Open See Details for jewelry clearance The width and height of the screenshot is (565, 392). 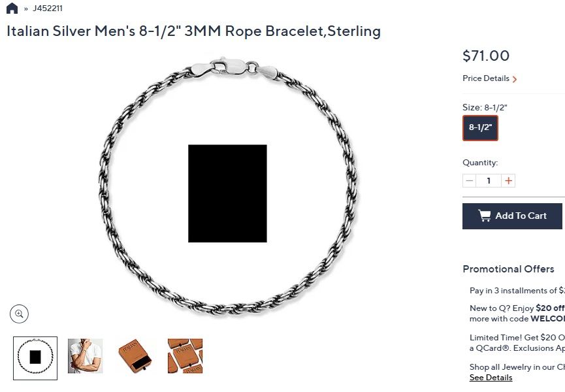491,377
